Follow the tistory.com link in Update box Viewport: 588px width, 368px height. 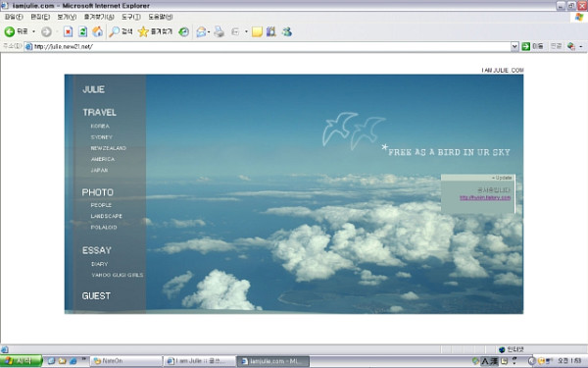[485, 197]
